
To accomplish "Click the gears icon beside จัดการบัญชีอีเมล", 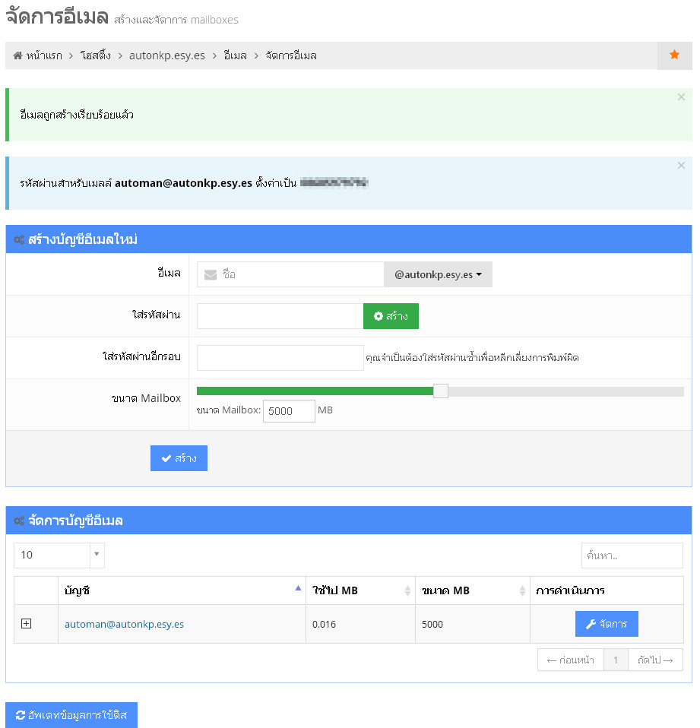I will pyautogui.click(x=19, y=521).
